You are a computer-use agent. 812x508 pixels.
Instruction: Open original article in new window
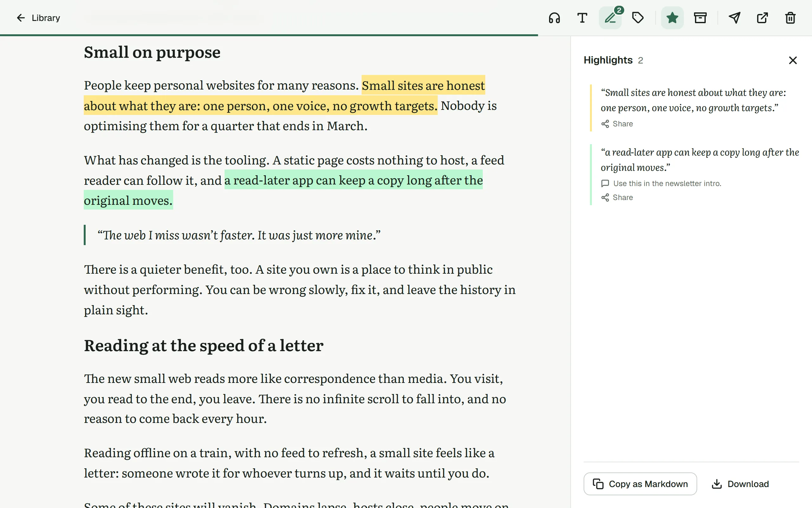(x=762, y=18)
